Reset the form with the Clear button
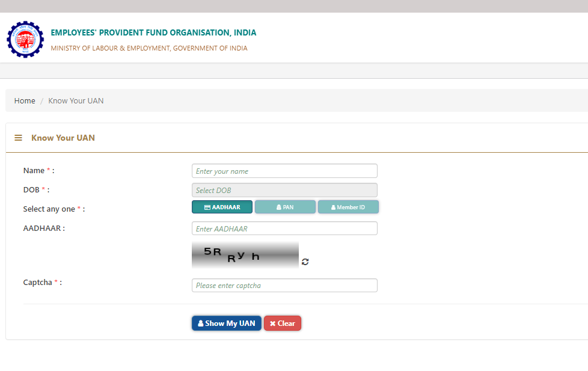Image resolution: width=588 pixels, height=371 pixels. click(283, 323)
